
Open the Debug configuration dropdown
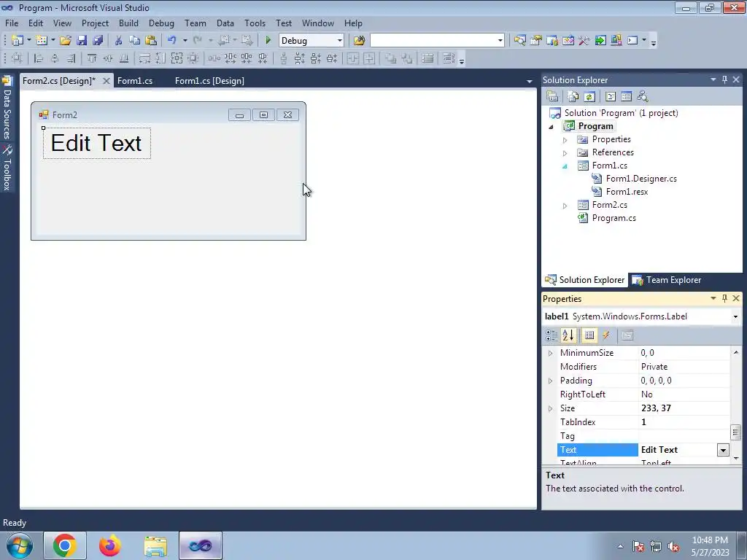340,41
